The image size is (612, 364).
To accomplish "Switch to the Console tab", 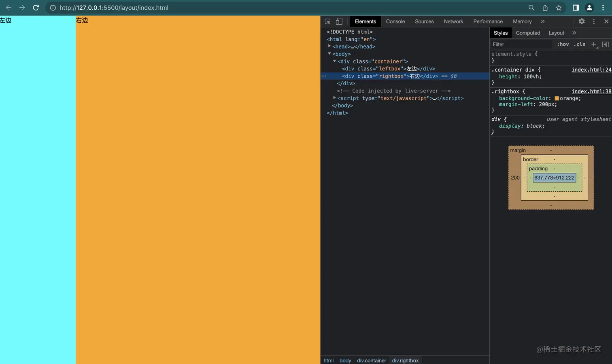I will click(395, 21).
